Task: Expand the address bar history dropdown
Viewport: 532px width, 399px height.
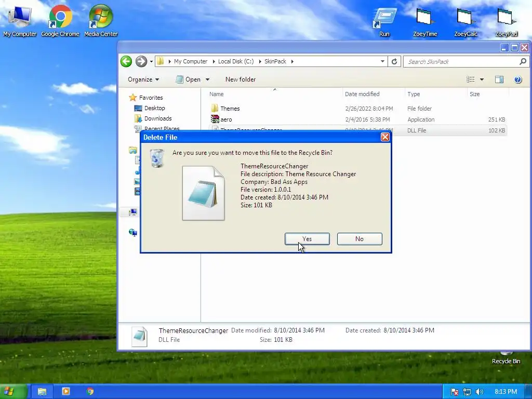Action: tap(382, 61)
